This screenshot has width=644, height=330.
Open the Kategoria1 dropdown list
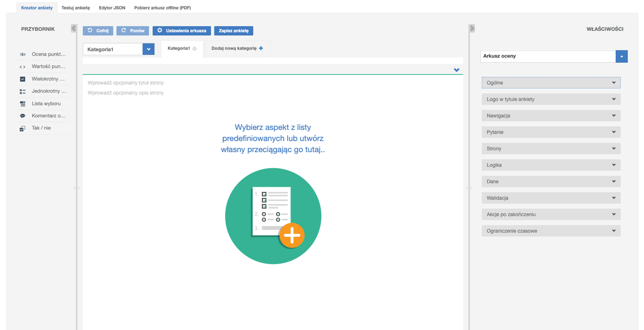149,49
